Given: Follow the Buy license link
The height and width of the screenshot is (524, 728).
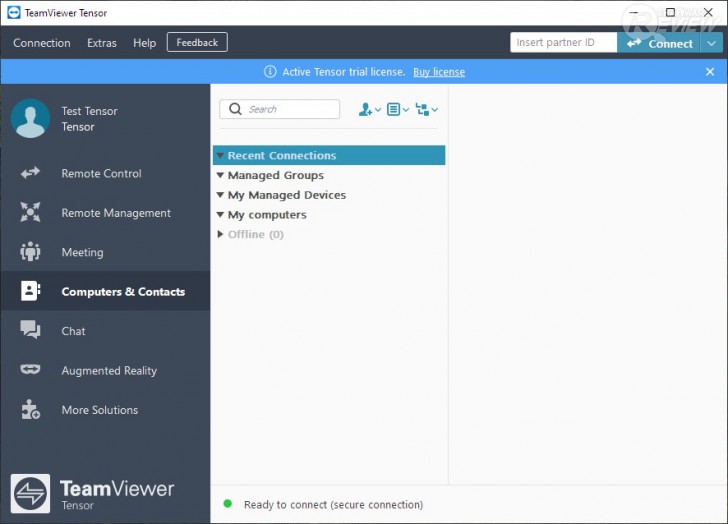Looking at the screenshot, I should [x=439, y=72].
